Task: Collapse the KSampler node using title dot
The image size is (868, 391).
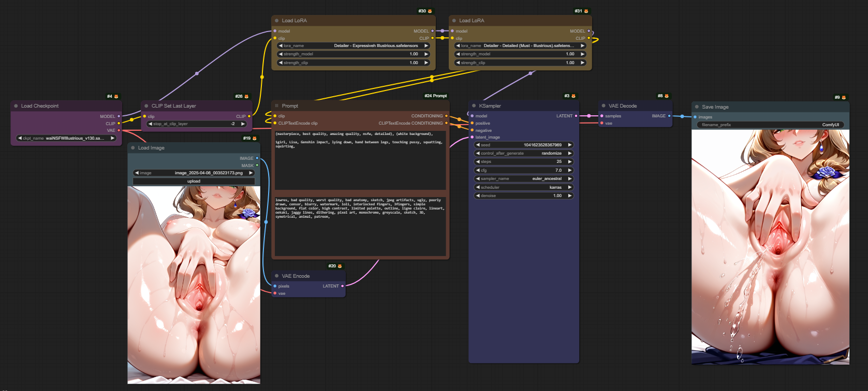Action: [x=474, y=106]
